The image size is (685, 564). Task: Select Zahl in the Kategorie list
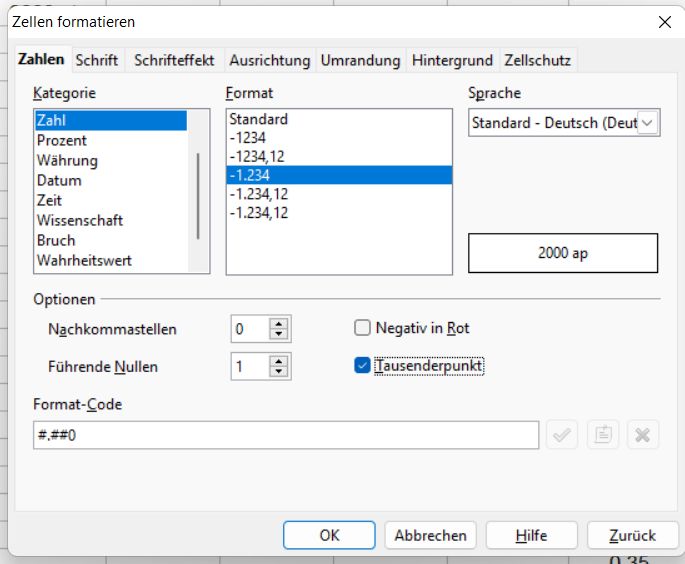[x=111, y=120]
